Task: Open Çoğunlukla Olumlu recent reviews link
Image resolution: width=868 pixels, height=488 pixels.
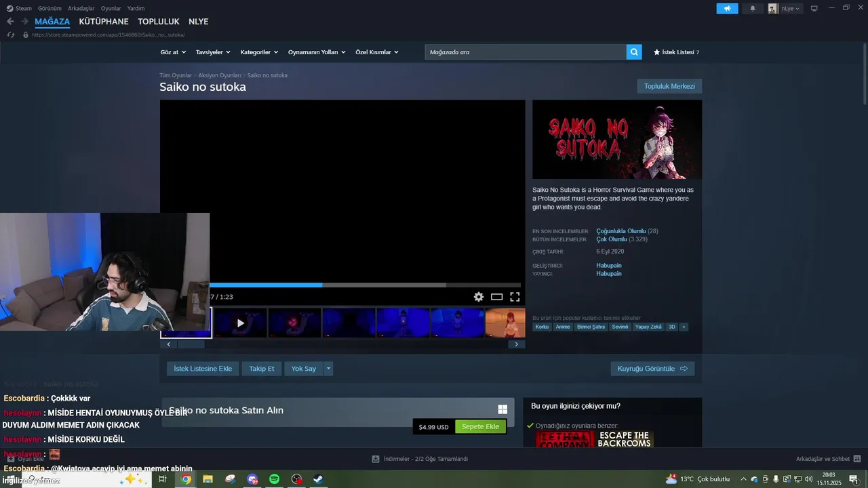Action: coord(621,231)
